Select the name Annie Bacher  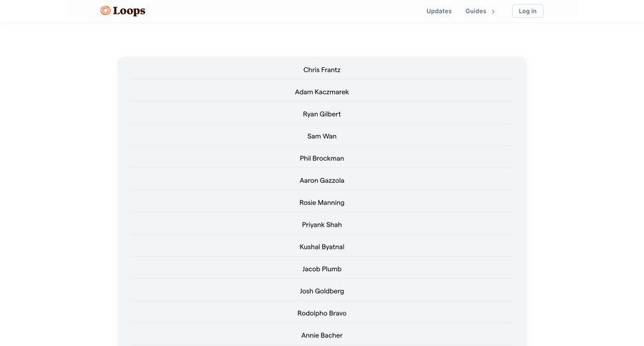tap(321, 336)
